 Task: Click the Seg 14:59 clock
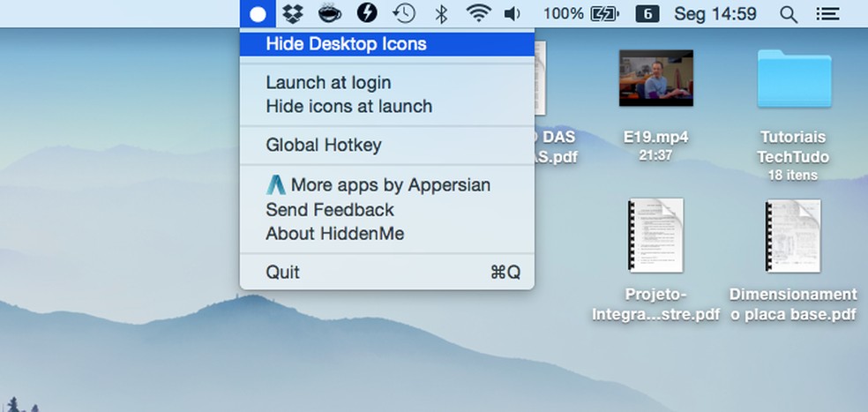tap(715, 14)
